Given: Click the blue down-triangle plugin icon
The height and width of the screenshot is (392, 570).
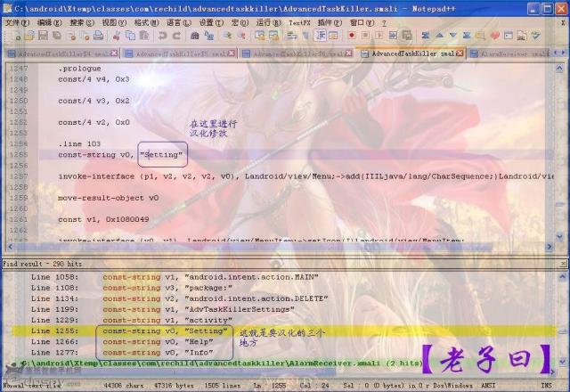Looking at the screenshot, I should [453, 36].
